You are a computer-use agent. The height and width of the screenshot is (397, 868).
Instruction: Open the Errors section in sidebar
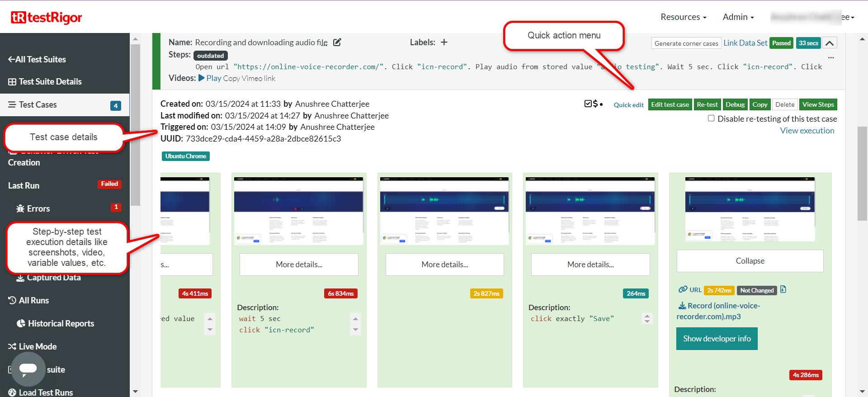[x=38, y=208]
